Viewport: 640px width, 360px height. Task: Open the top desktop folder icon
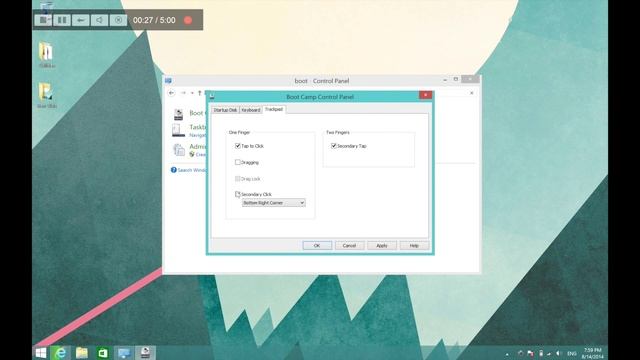coord(47,54)
